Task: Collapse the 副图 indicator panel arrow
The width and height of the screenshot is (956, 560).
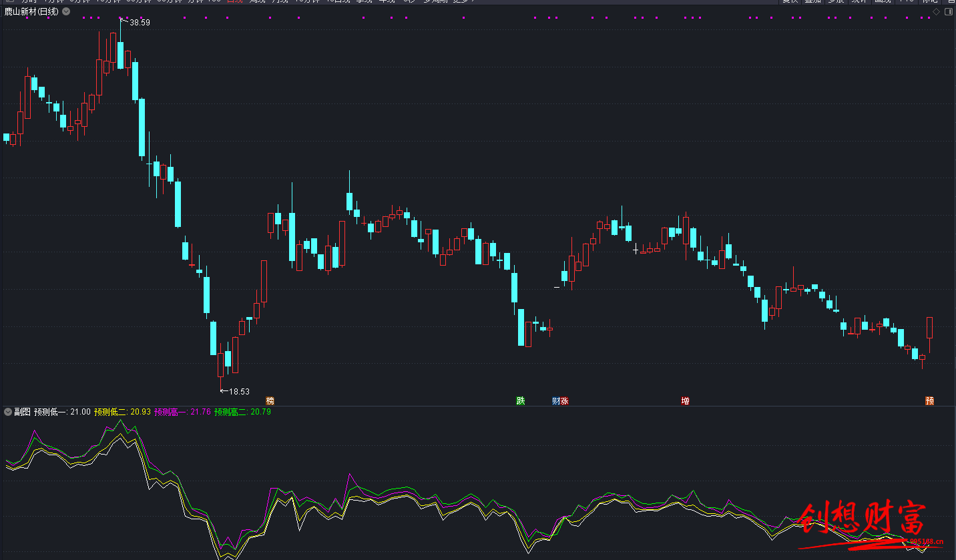Action: click(x=7, y=412)
